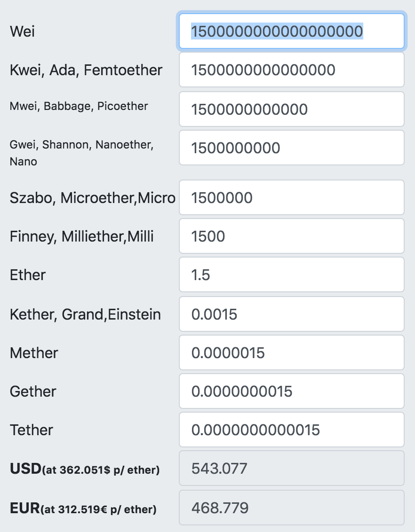This screenshot has height=532, width=415.
Task: Click the USD price per ether label
Action: pos(85,469)
